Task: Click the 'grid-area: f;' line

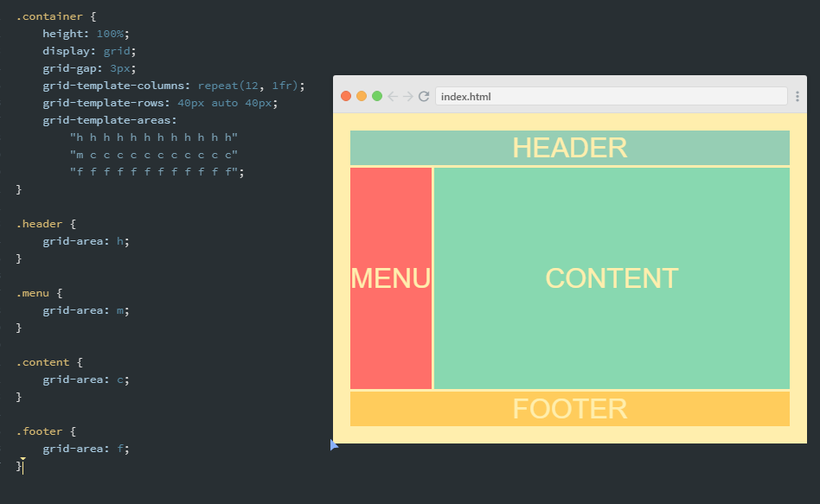Action: pos(86,449)
